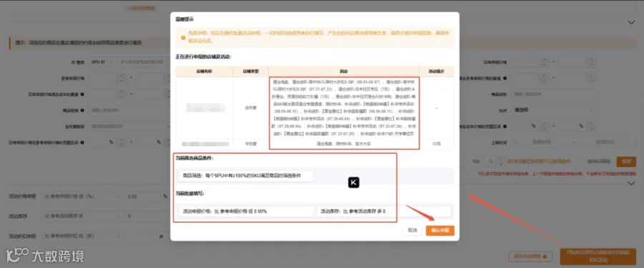This screenshot has height=268, width=644.
Task: Click the 全托管 cell in the table
Action: (x=250, y=107)
